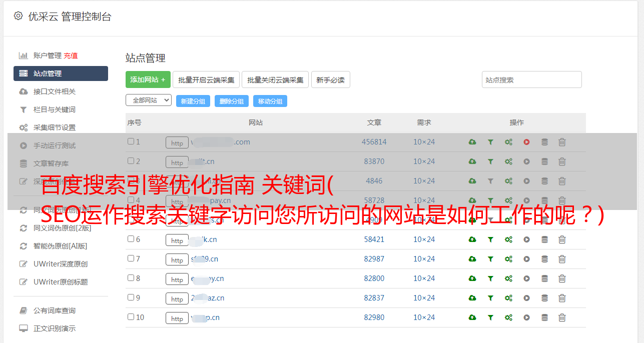The image size is (644, 343).
Task: Click the http button in row 7
Action: pyautogui.click(x=177, y=259)
